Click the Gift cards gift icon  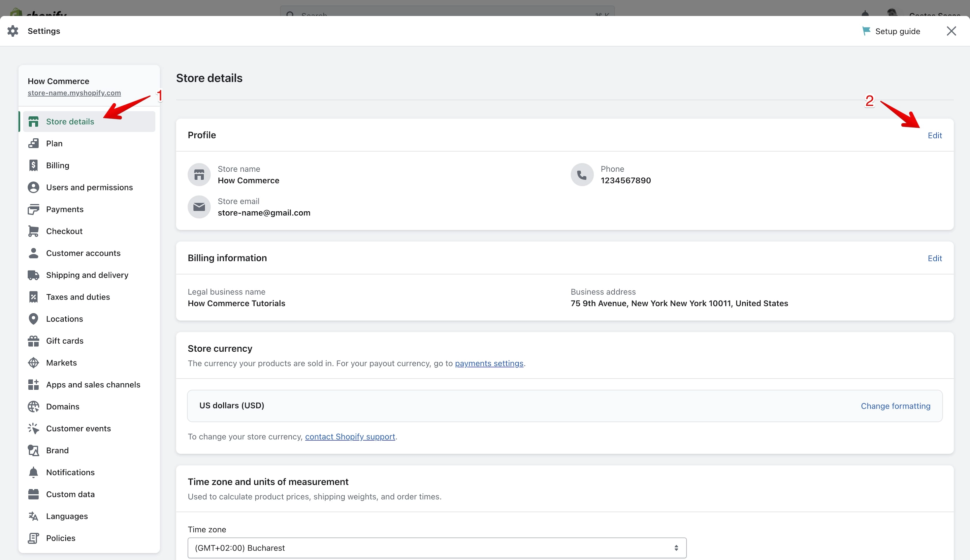click(33, 341)
